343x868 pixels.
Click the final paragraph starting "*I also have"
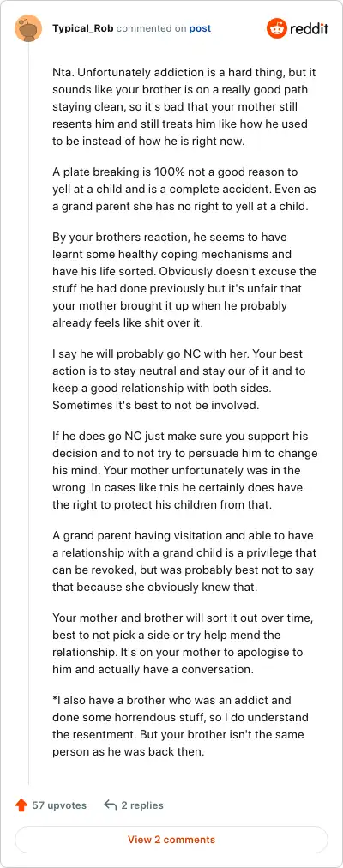click(184, 726)
